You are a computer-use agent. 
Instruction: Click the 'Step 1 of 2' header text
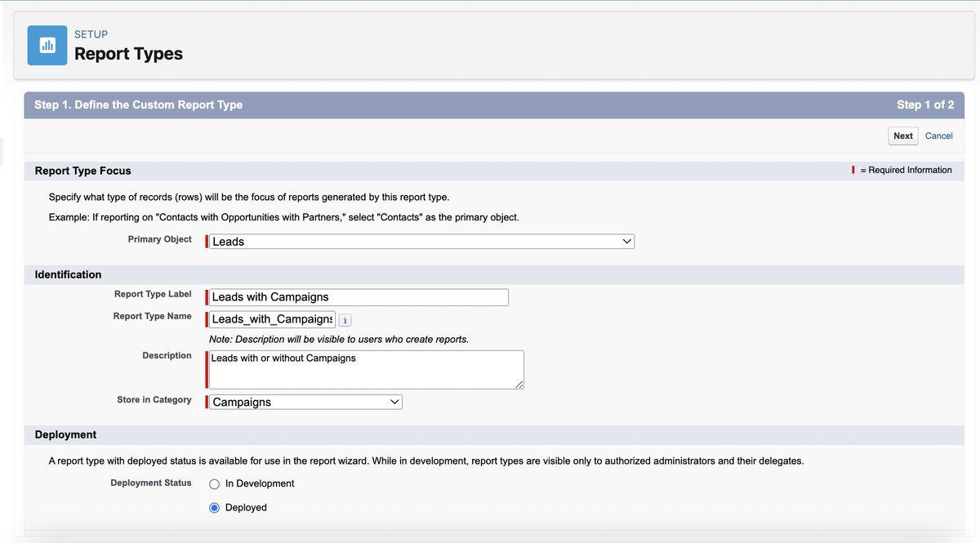[x=926, y=105]
